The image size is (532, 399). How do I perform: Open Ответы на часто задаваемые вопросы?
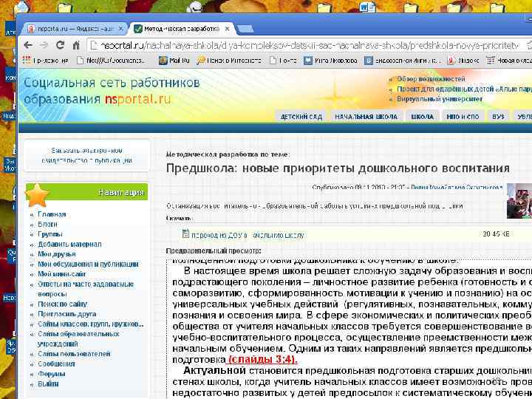86,289
